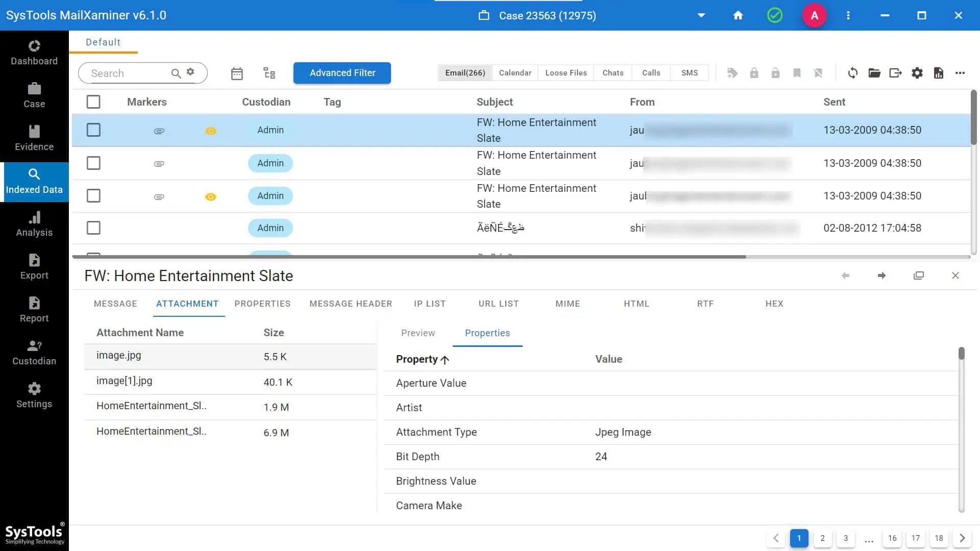The height and width of the screenshot is (551, 980).
Task: Open the MESSAGE HEADER tab
Action: click(x=351, y=304)
